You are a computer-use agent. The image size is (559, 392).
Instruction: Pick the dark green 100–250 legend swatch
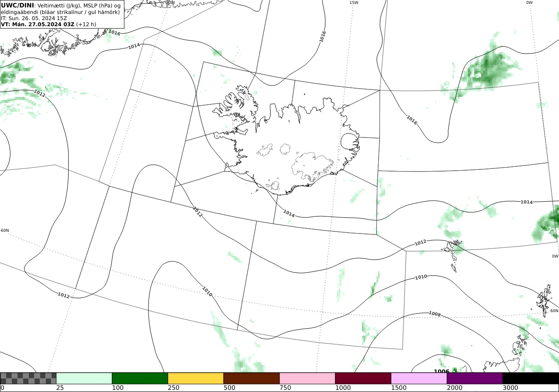(x=140, y=378)
